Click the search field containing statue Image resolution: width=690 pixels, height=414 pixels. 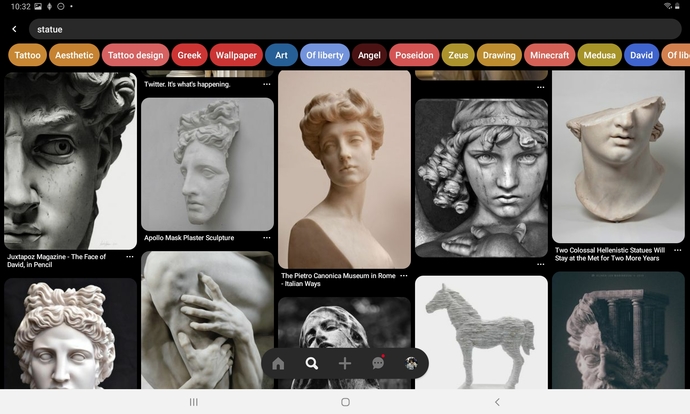pos(355,29)
